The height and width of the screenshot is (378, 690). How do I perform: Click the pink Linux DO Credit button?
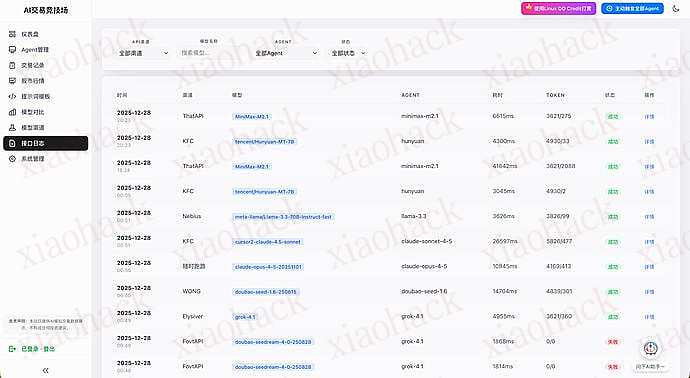tap(558, 8)
